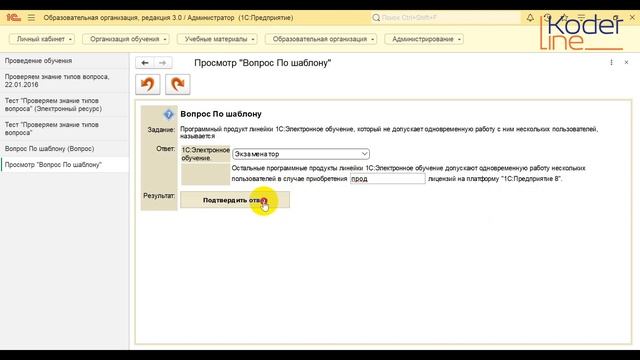Select Проведение обучения in the sidebar
This screenshot has width=640, height=360.
point(64,61)
